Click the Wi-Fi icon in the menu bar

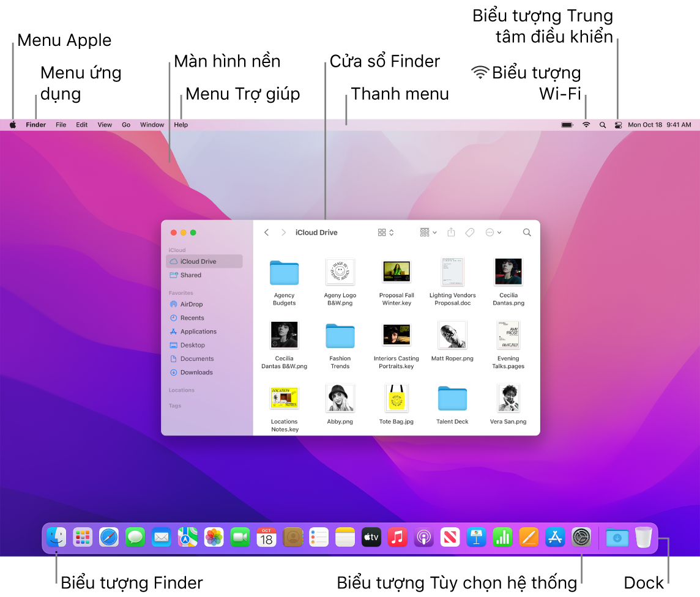[586, 124]
